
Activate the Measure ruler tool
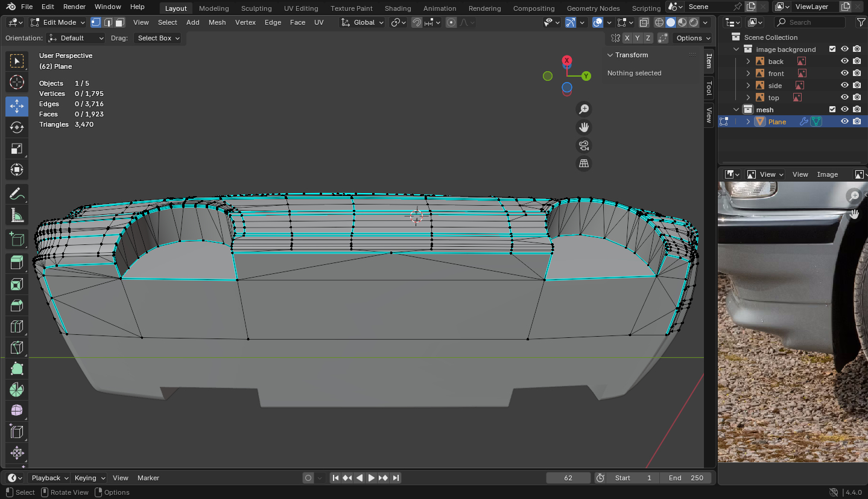tap(17, 215)
